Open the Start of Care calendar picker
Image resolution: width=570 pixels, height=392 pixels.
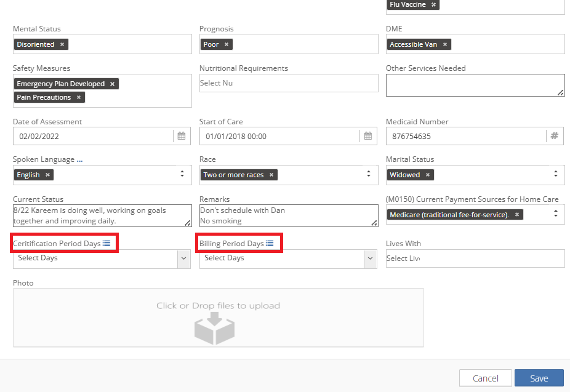coord(368,137)
